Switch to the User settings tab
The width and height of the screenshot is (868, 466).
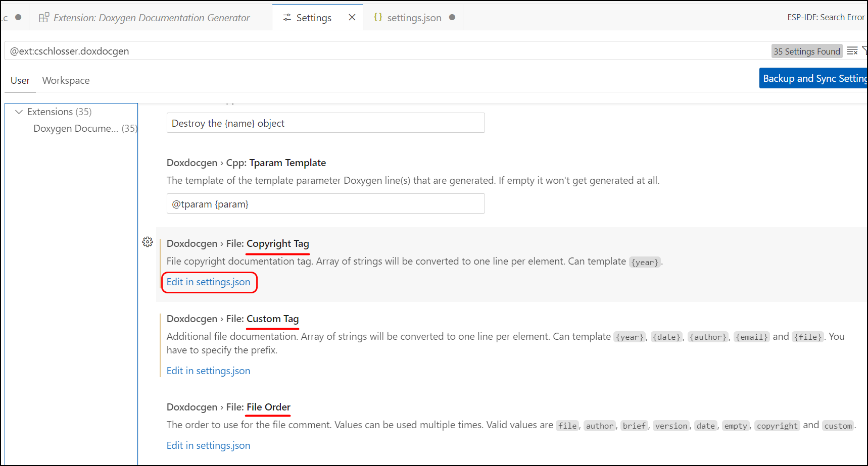(x=20, y=80)
